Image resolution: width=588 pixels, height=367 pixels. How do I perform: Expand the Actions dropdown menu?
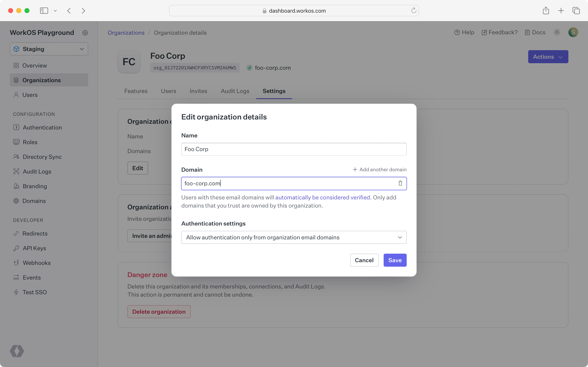pyautogui.click(x=548, y=57)
